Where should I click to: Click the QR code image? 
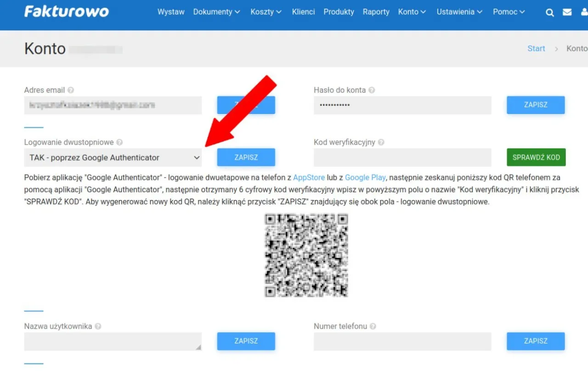point(306,255)
